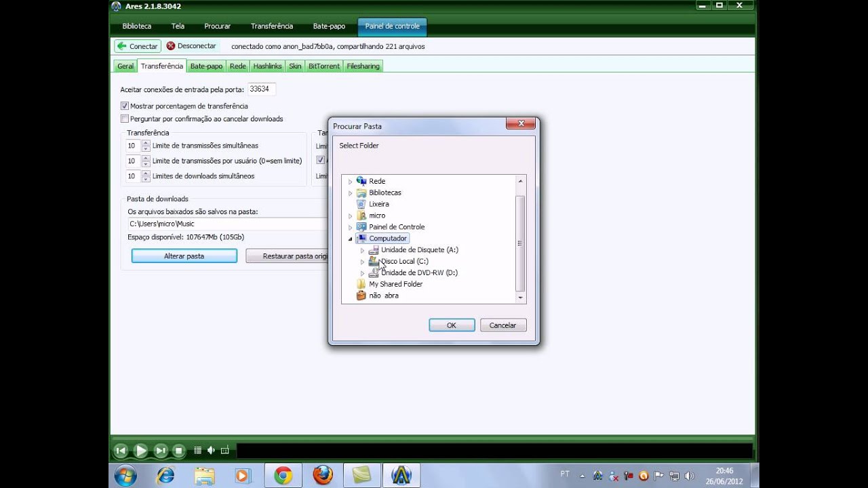Open the BitTorrent settings tab
This screenshot has height=488, width=868.
(x=324, y=66)
